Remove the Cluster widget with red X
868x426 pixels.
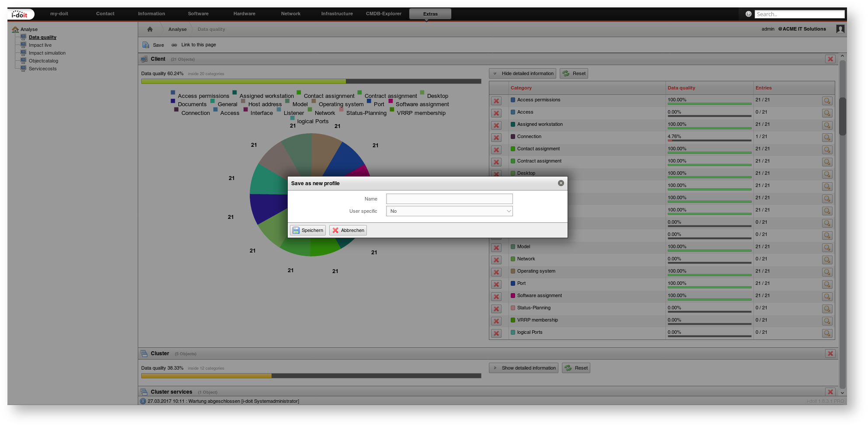(x=830, y=353)
